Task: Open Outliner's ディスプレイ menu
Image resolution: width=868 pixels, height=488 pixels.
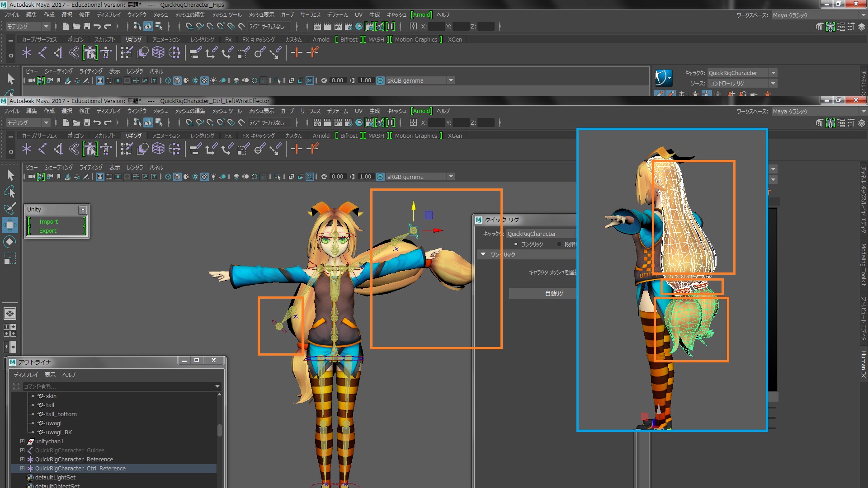Action: coord(26,375)
